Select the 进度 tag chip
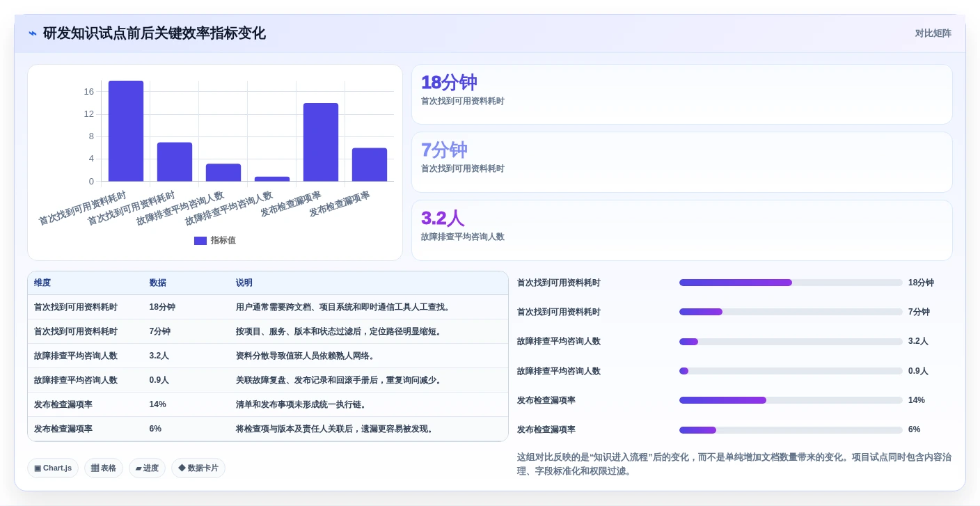980x506 pixels. pos(147,468)
